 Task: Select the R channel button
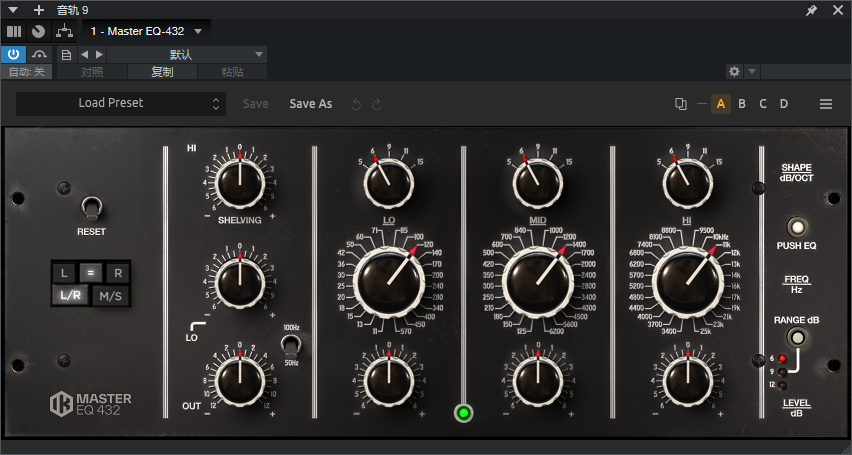point(118,273)
